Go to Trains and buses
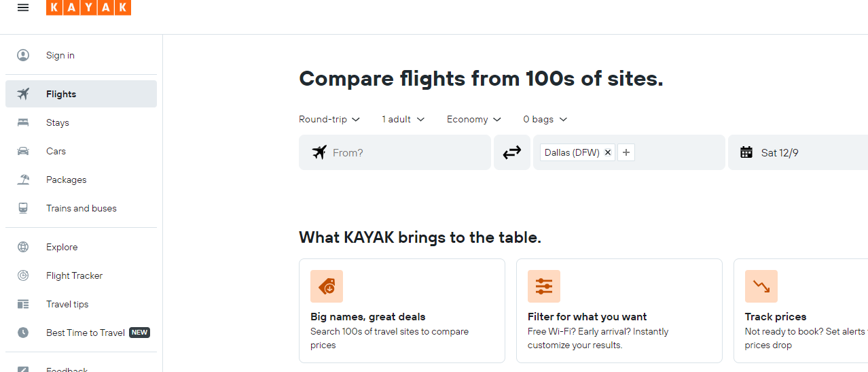Image resolution: width=868 pixels, height=372 pixels. click(x=82, y=208)
